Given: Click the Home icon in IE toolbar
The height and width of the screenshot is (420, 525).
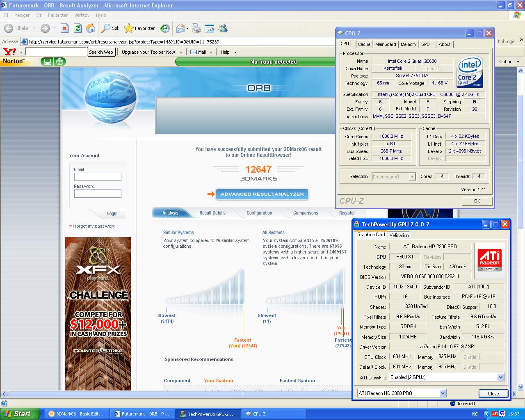Looking at the screenshot, I should coord(91,28).
